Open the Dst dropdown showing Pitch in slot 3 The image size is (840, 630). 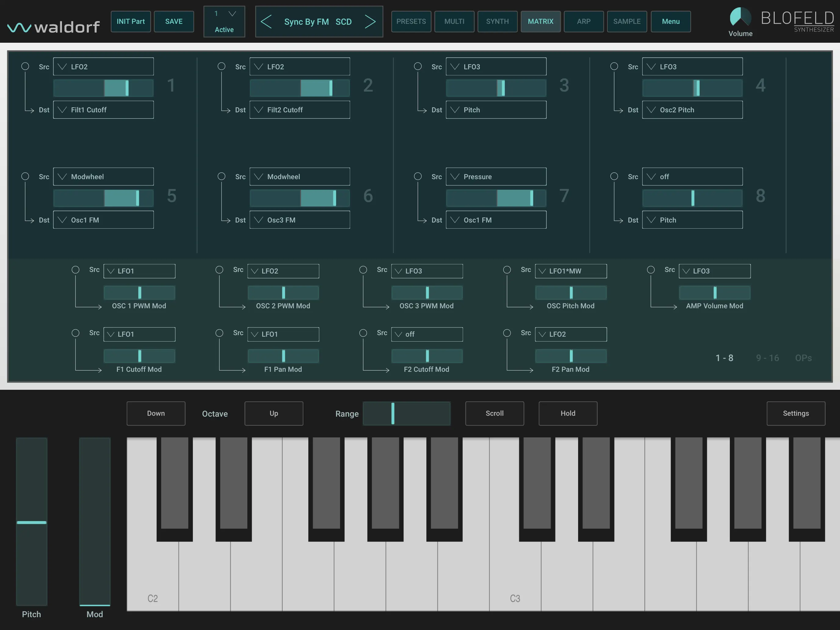point(496,110)
